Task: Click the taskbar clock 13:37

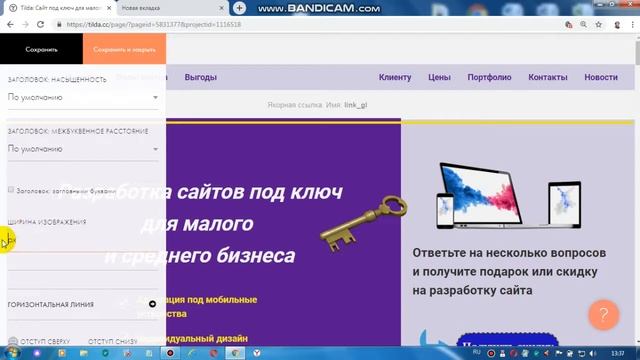Action: pyautogui.click(x=618, y=353)
